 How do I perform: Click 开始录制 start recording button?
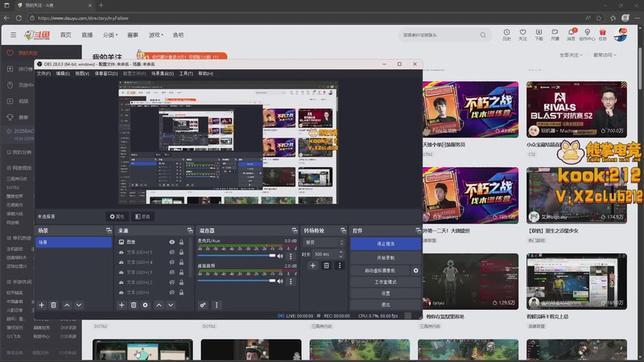(386, 257)
